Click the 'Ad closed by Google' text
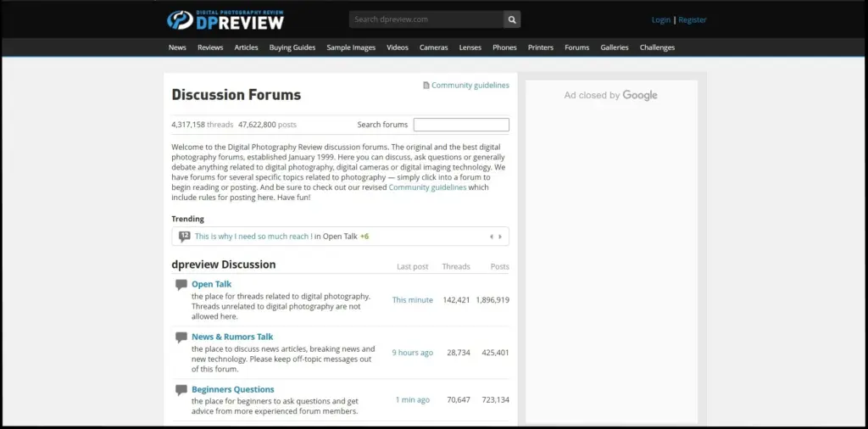 (x=610, y=95)
